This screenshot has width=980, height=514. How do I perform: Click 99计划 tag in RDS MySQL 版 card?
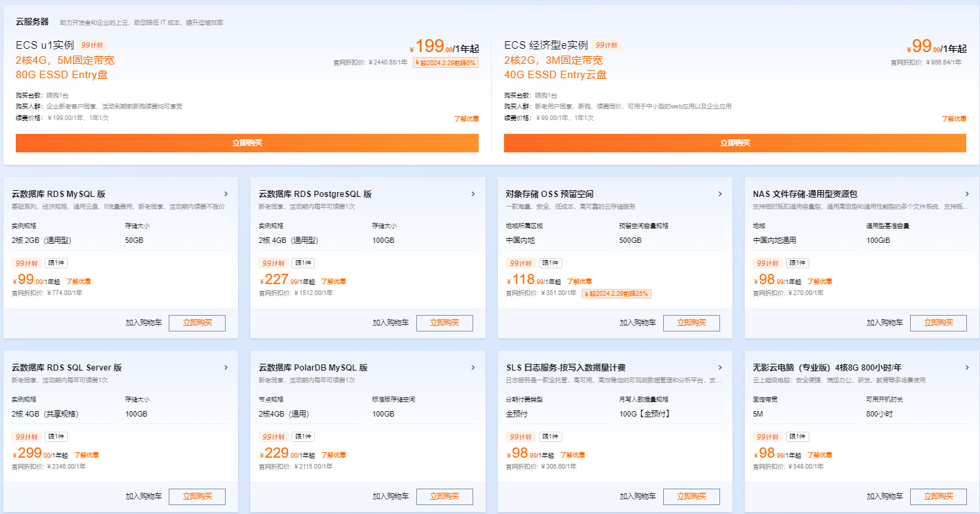click(x=26, y=263)
